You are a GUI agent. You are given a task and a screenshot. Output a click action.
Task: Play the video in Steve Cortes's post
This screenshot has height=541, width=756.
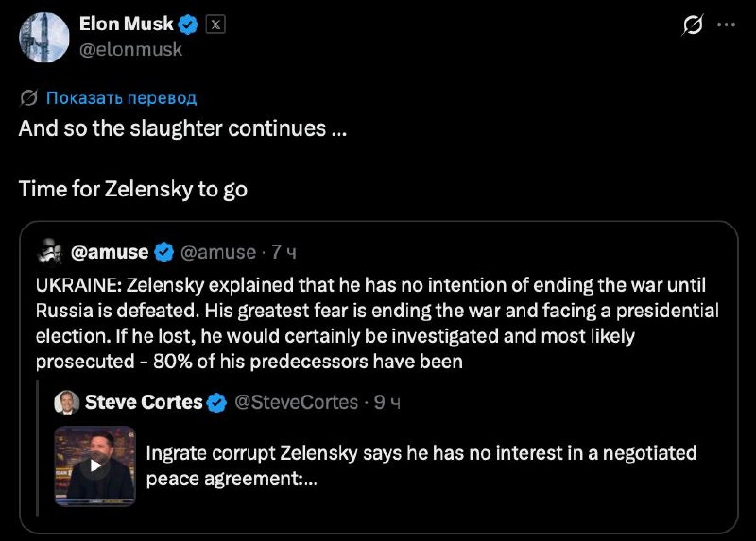(x=95, y=465)
